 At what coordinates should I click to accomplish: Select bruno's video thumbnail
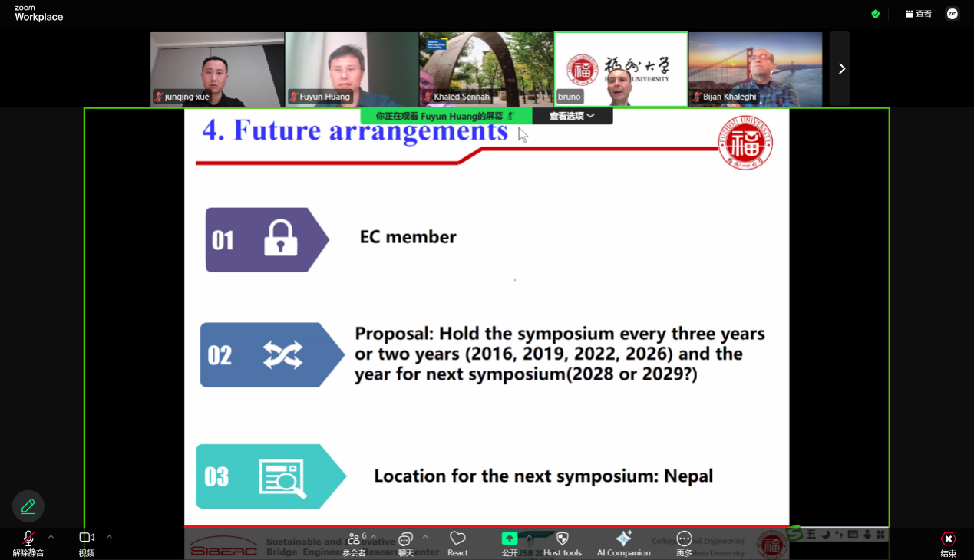pyautogui.click(x=621, y=69)
